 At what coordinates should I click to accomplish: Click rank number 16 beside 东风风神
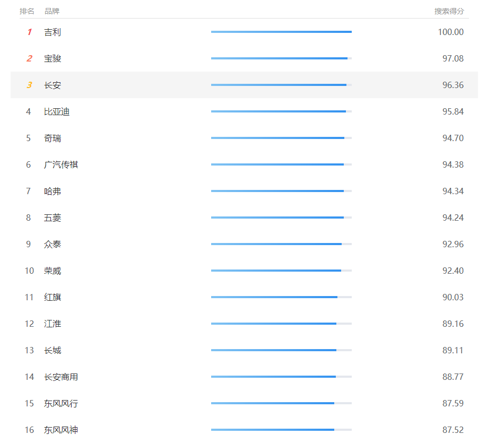29,430
